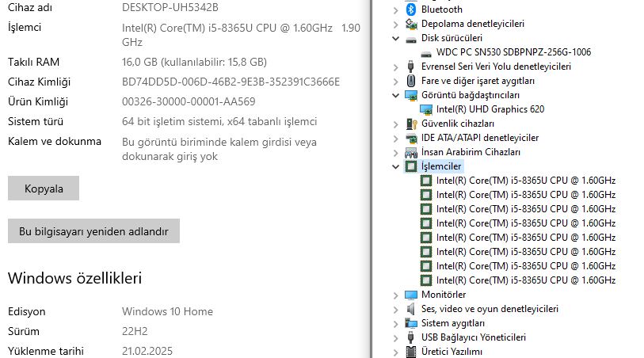This screenshot has width=644, height=358.
Task: Click the USB Bağlayıcı Yöneticileri icon
Action: pyautogui.click(x=410, y=337)
